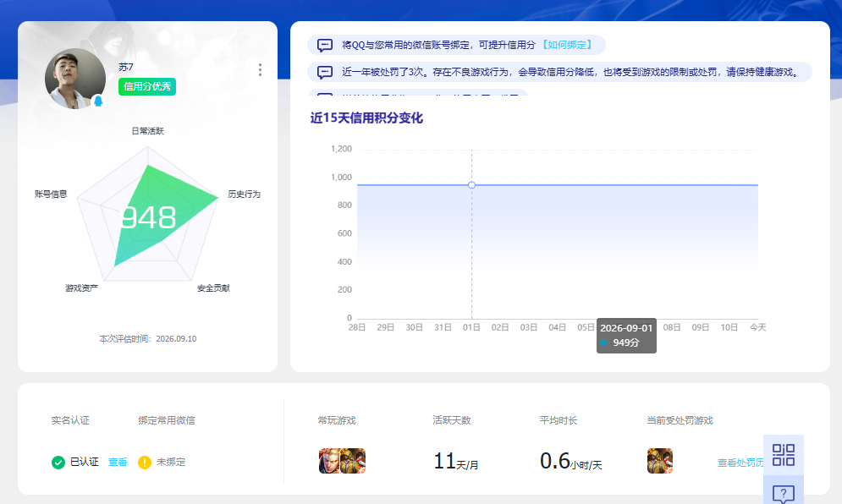Click the user avatar photo
This screenshot has height=504, width=842.
tap(75, 79)
